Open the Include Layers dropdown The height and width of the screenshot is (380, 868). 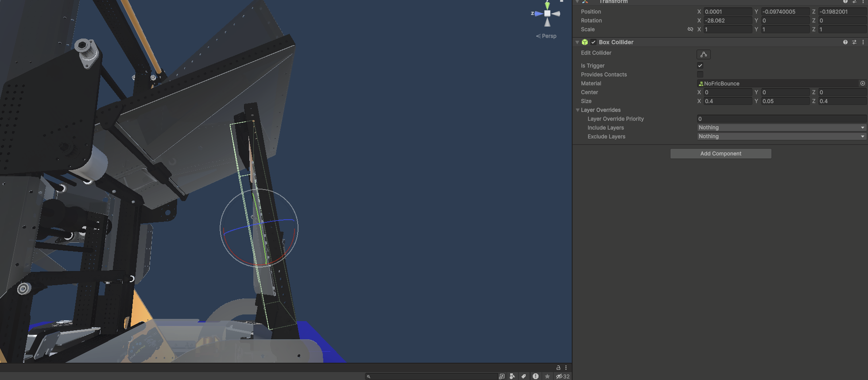[x=782, y=128]
